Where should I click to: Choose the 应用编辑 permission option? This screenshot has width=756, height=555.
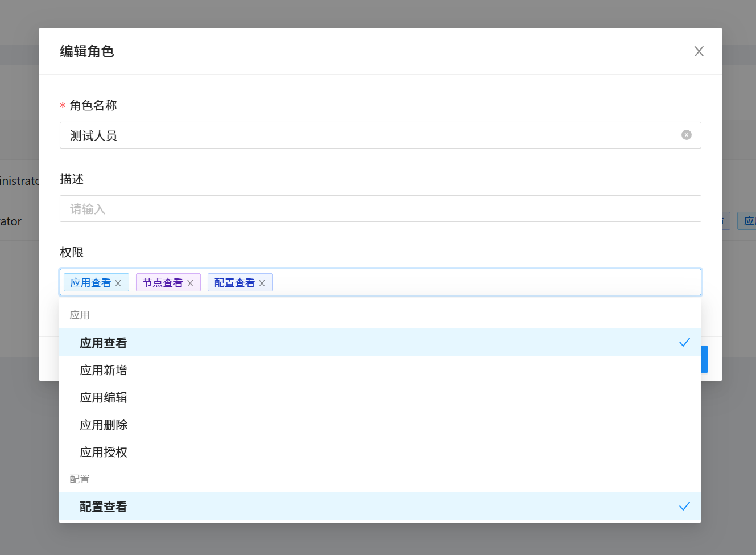(104, 397)
